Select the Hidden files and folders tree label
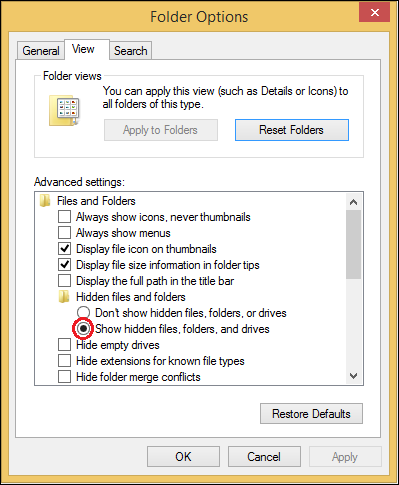Image resolution: width=399 pixels, height=485 pixels. (131, 297)
